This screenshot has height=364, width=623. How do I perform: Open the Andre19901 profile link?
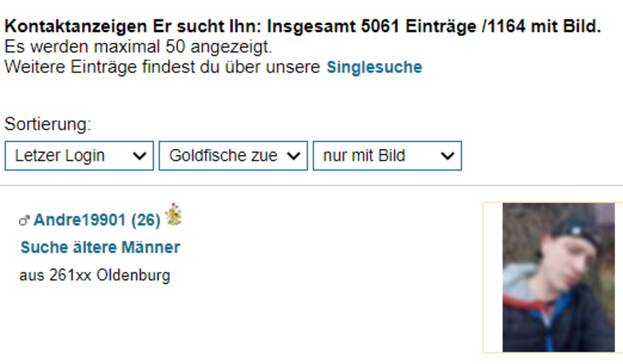79,221
